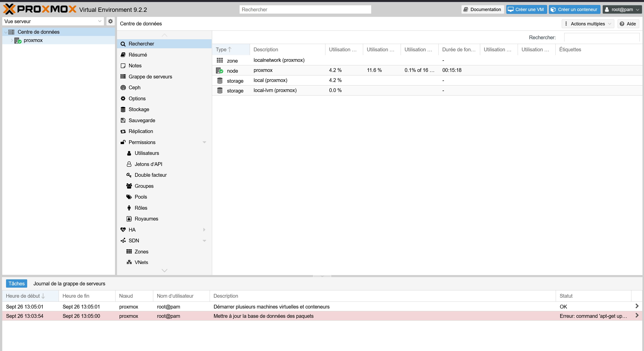Sort by Durée de fon… column header

coord(459,50)
